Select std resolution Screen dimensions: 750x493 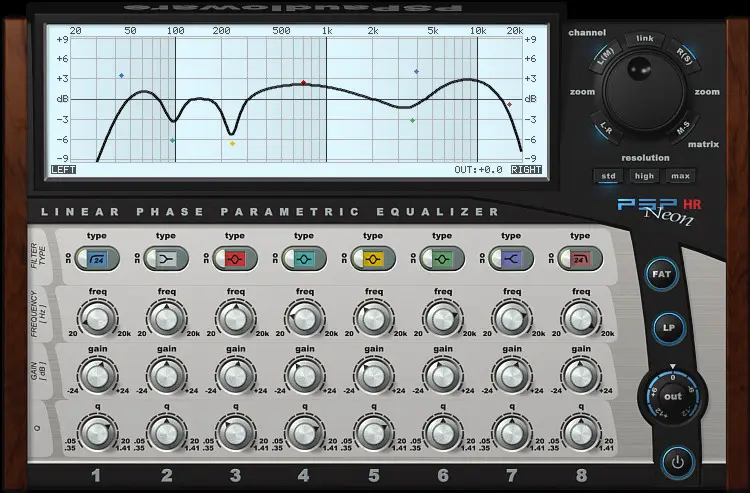608,176
